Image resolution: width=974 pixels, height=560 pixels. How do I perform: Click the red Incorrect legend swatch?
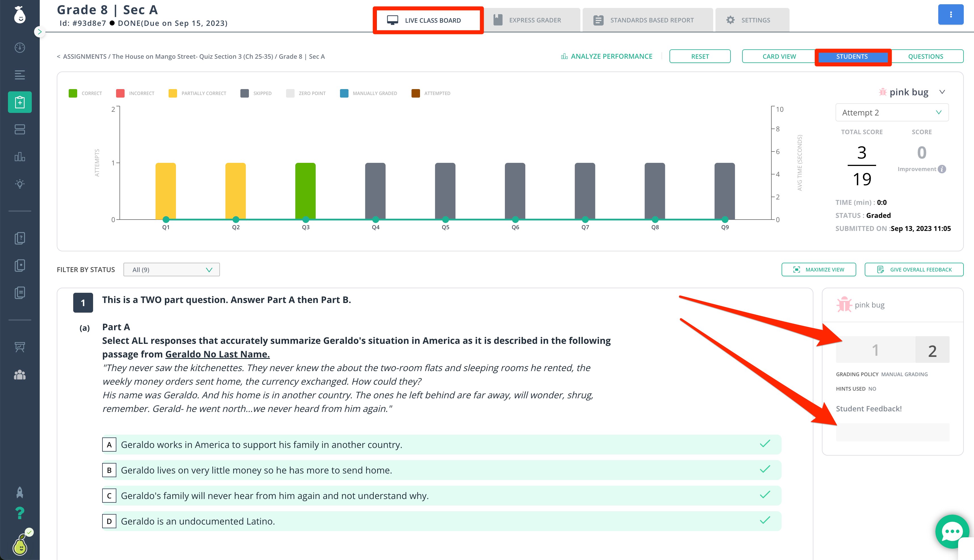[120, 93]
